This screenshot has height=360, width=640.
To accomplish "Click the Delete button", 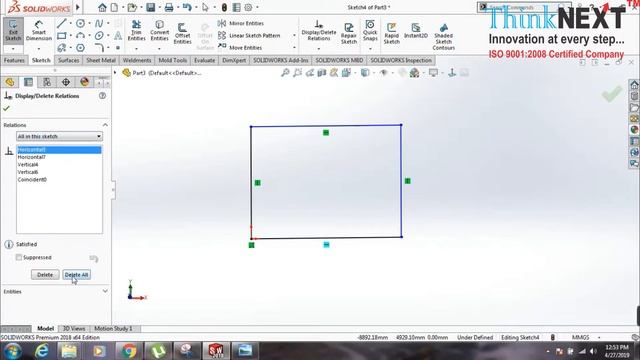I will (45, 275).
